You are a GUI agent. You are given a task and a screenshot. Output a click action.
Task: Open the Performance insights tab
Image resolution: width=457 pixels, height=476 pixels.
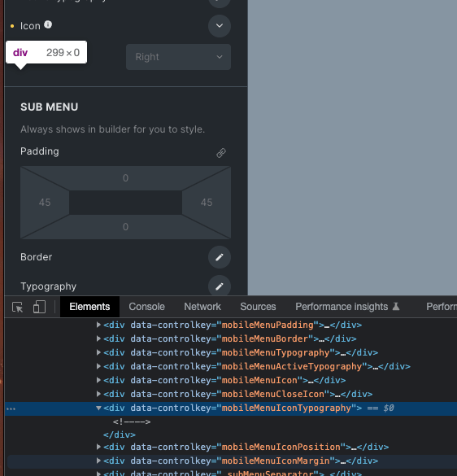click(348, 307)
